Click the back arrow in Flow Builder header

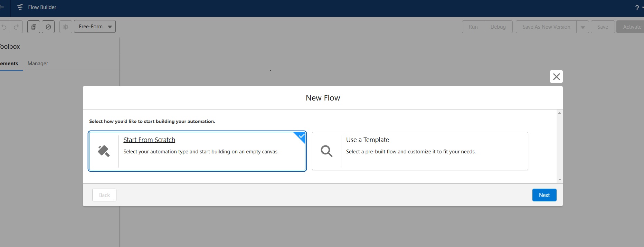[2, 7]
